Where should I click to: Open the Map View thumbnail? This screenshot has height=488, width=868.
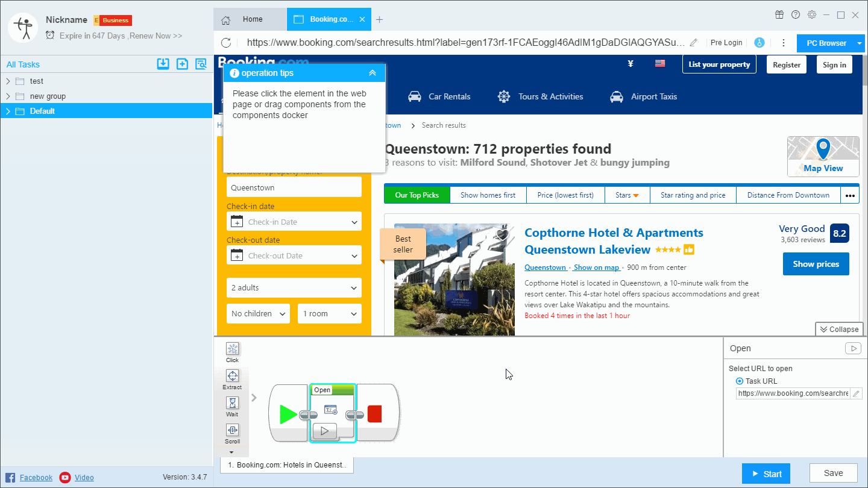[x=823, y=157]
